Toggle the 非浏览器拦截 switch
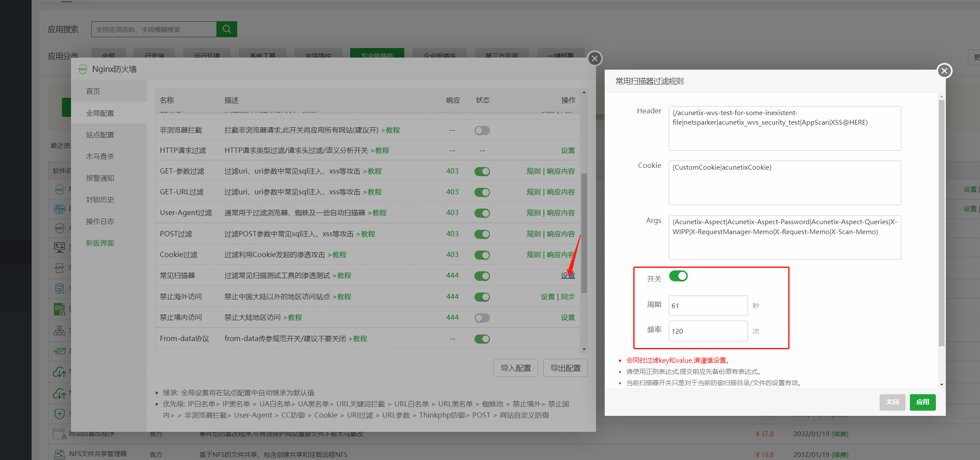The width and height of the screenshot is (980, 460). coord(482,130)
